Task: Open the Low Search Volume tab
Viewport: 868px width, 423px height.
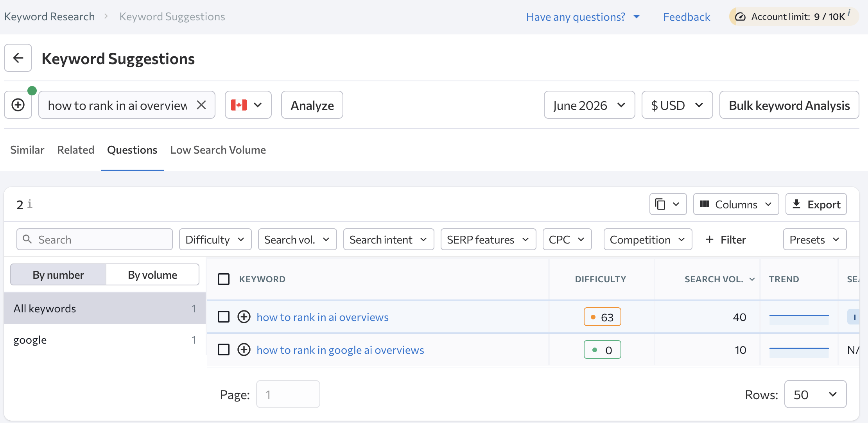Action: tap(218, 150)
